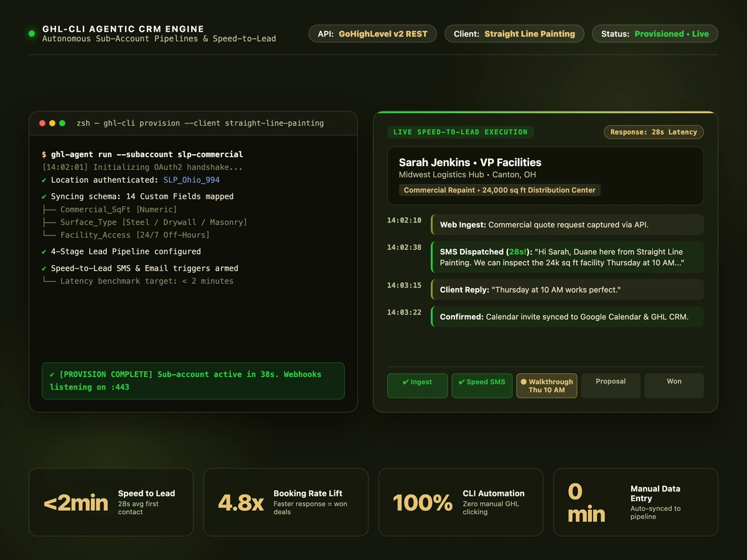Click the PROVISION COMPLETE status banner
This screenshot has width=747, height=560.
click(x=193, y=381)
